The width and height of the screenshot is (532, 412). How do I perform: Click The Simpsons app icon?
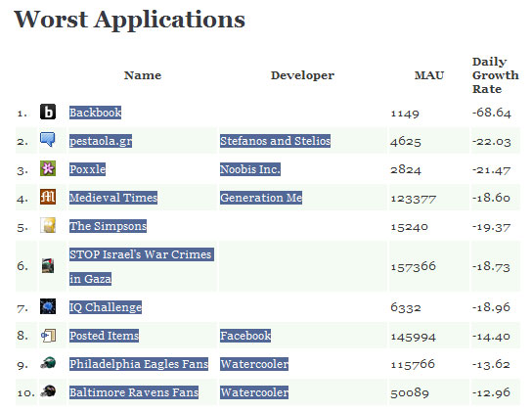pyautogui.click(x=48, y=225)
